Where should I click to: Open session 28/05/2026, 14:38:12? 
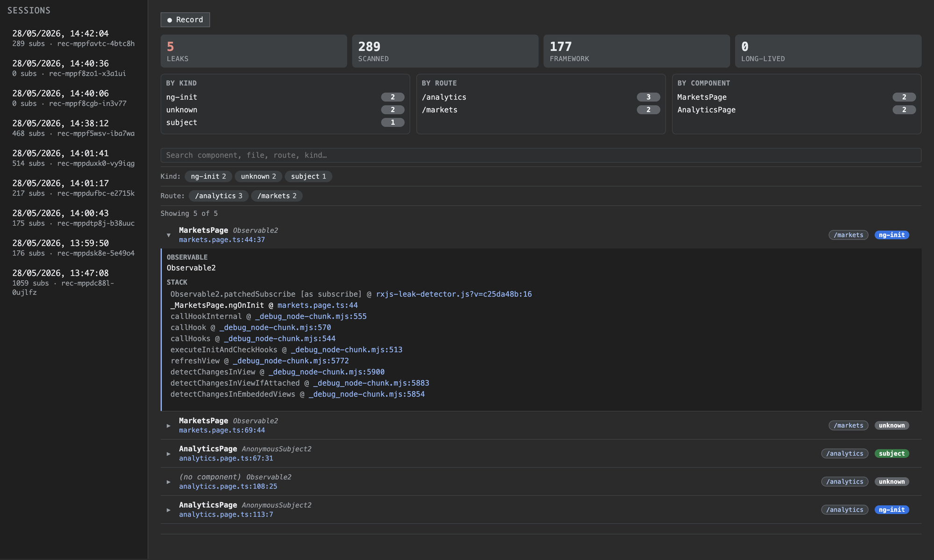click(x=74, y=128)
